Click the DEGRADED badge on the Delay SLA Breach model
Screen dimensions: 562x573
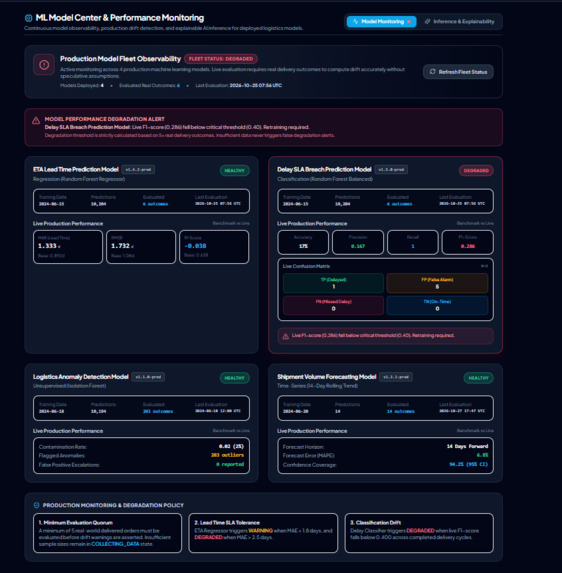(x=476, y=170)
